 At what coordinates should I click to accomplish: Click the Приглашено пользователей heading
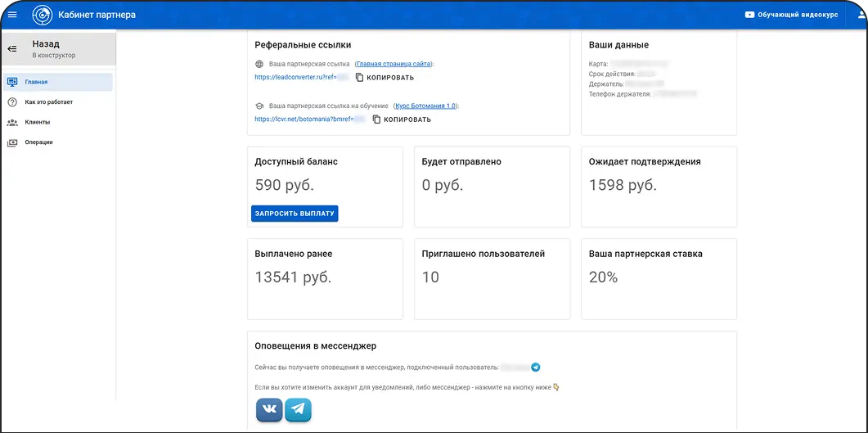click(x=483, y=254)
